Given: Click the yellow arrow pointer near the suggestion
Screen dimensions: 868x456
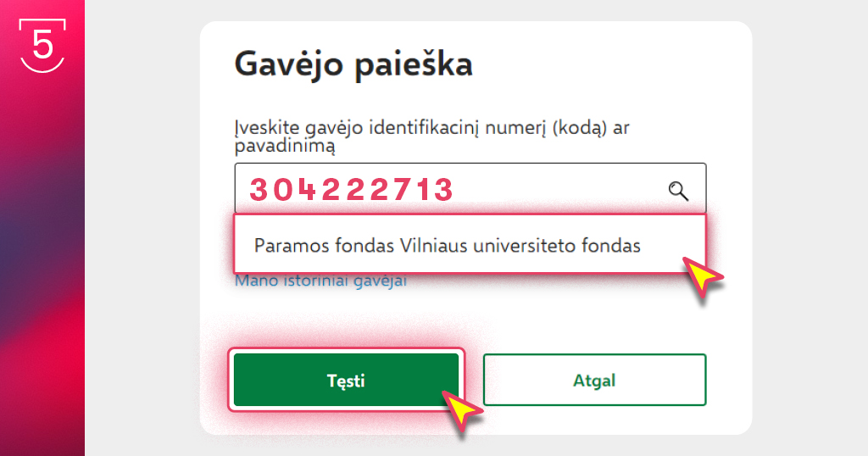Looking at the screenshot, I should 702,276.
